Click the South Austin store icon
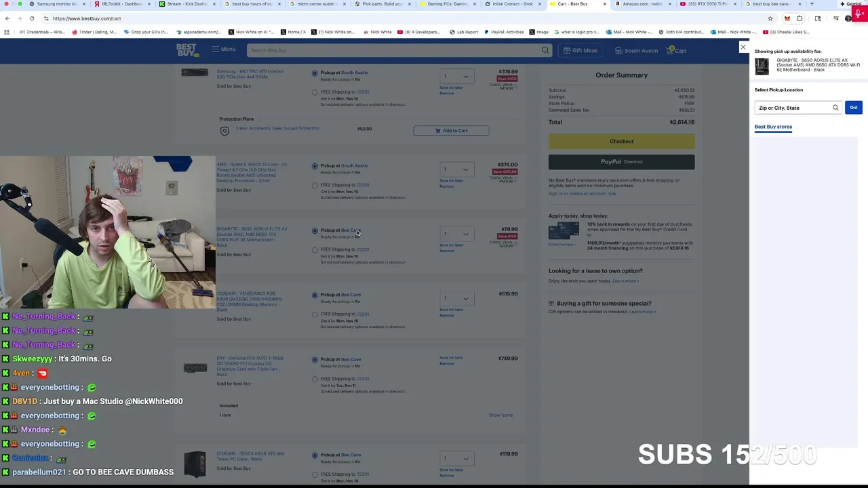Screen dimensions: 868x488 pos(618,50)
